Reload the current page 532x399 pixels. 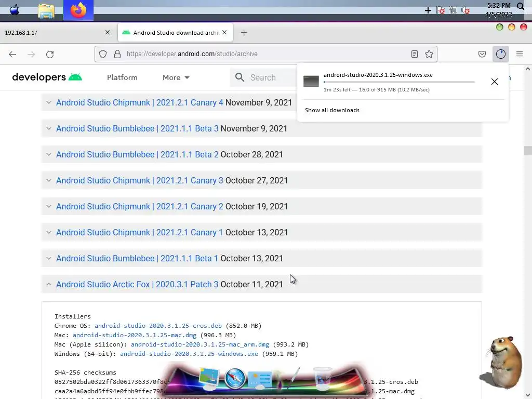coord(50,54)
